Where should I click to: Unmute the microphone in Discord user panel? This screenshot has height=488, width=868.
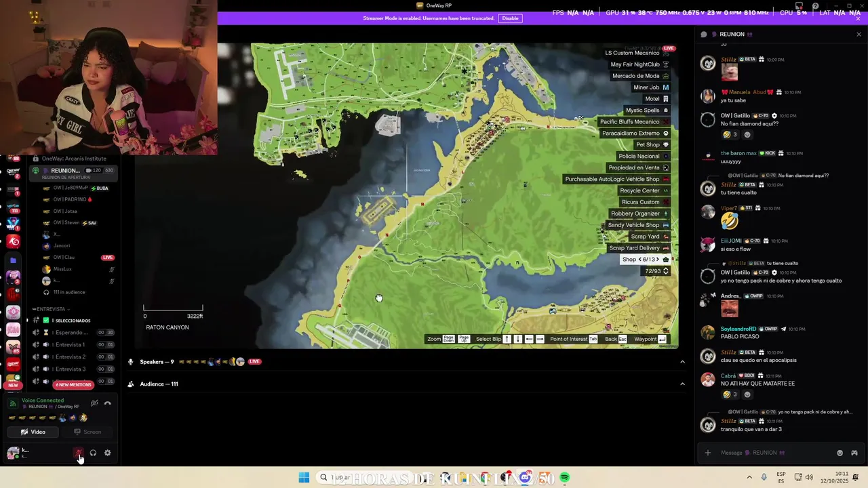pos(79,453)
